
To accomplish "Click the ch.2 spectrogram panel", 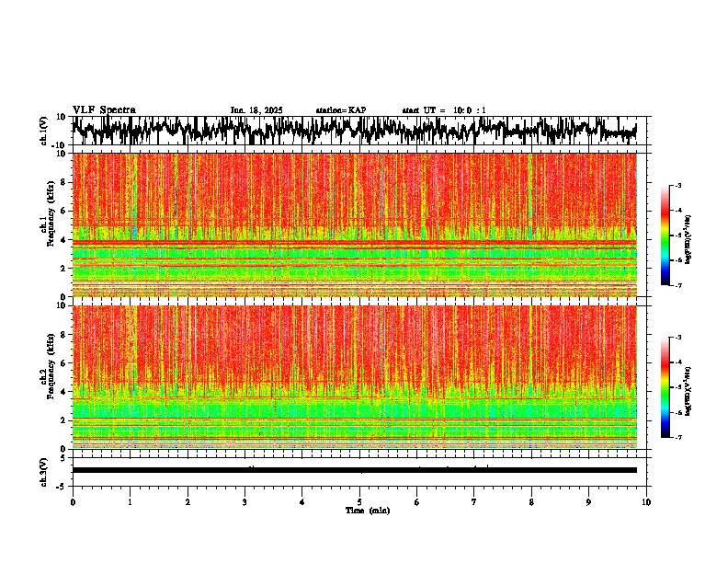I will [x=354, y=377].
